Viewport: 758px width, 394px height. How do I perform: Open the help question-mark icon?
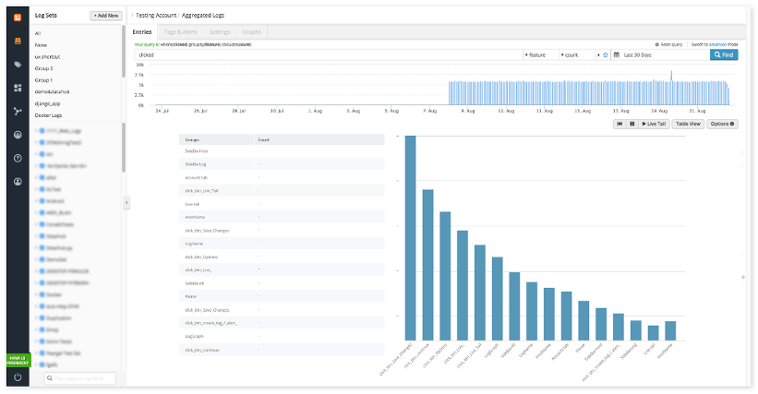17,158
